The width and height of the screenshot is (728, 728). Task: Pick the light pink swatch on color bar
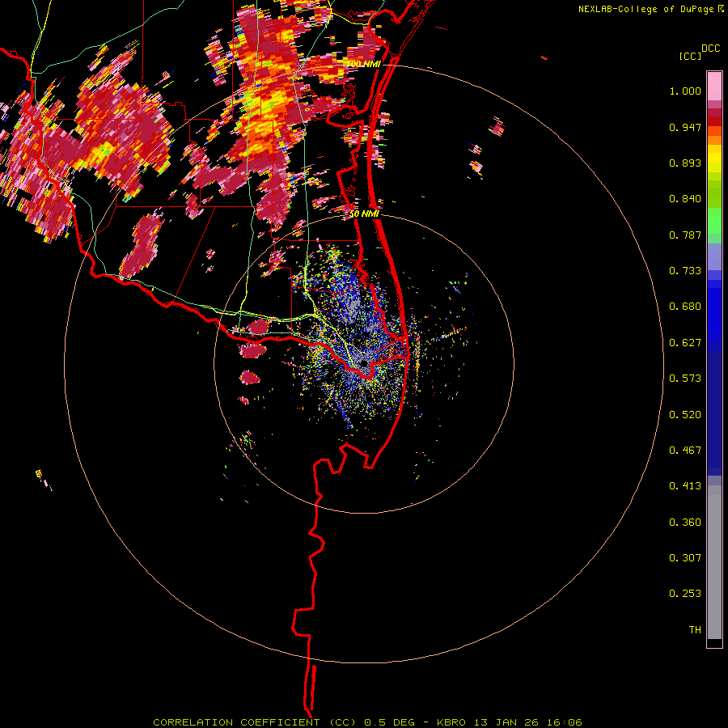[x=714, y=87]
